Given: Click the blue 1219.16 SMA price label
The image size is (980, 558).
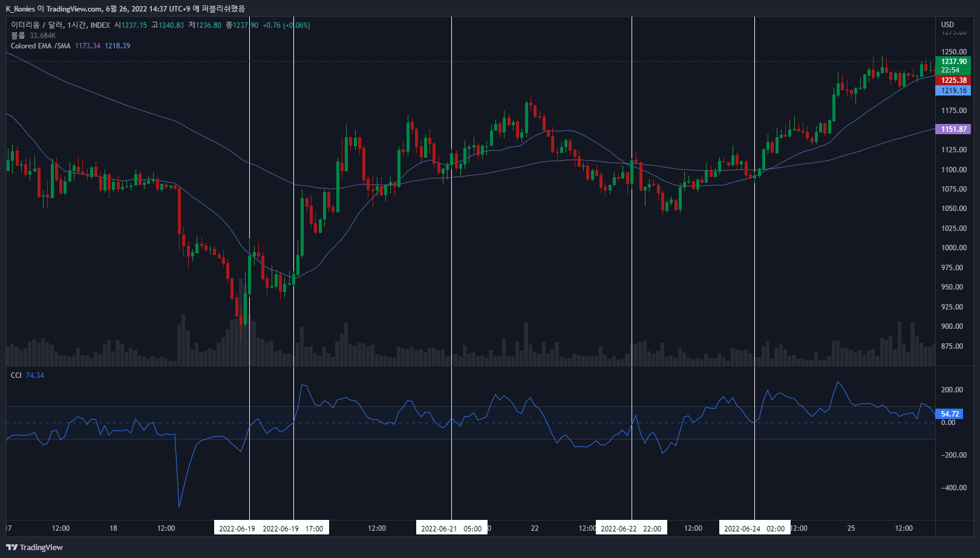Looking at the screenshot, I should (953, 90).
